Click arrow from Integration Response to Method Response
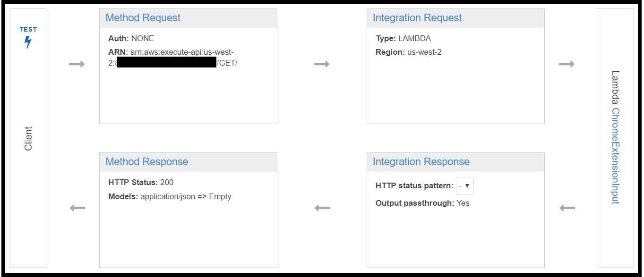Viewport: 644px width, 277px height. tap(322, 208)
